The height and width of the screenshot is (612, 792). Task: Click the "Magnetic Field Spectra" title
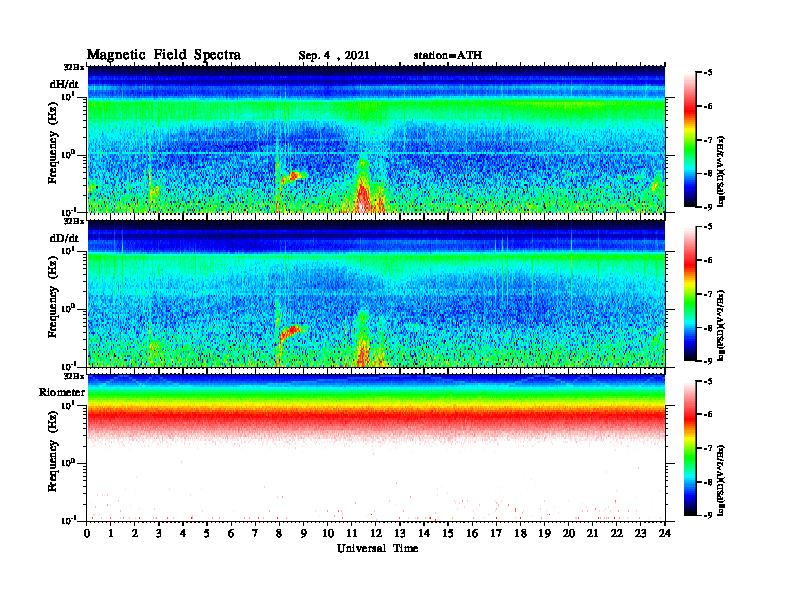(164, 55)
